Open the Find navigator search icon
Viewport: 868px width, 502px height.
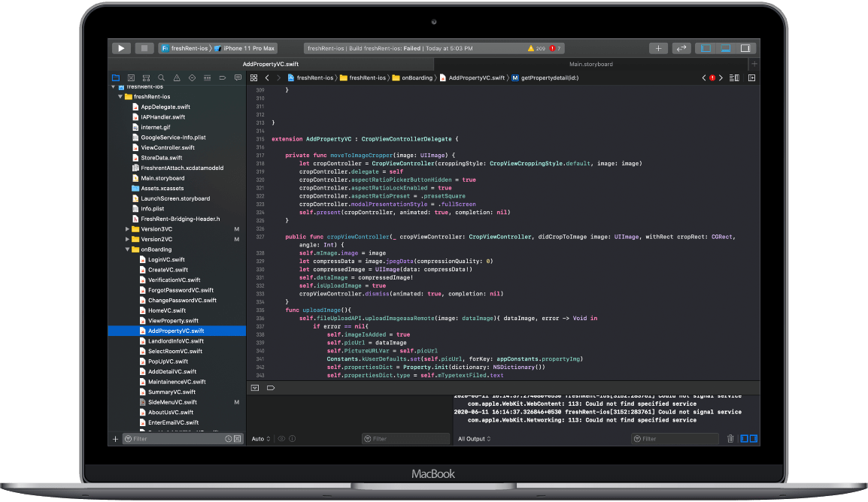[x=161, y=77]
